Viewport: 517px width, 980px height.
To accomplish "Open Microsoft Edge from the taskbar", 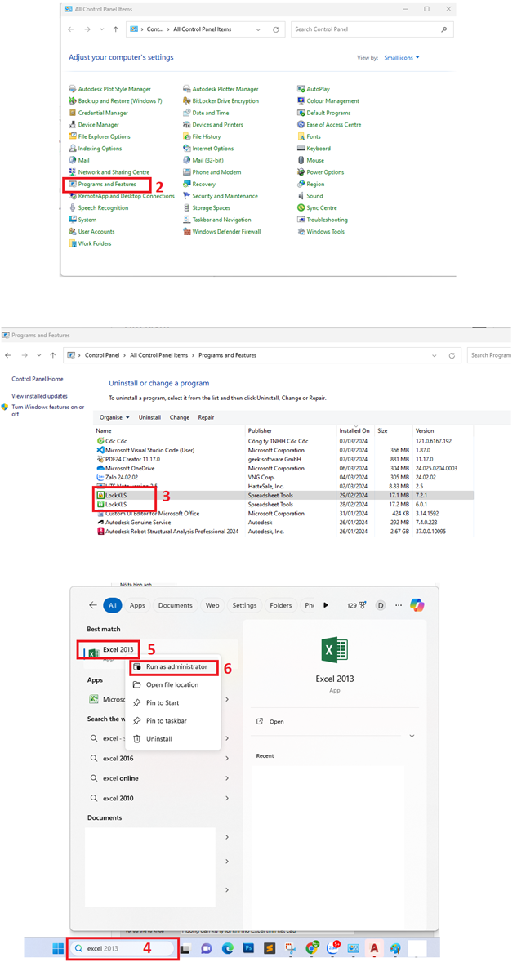I will (x=228, y=949).
